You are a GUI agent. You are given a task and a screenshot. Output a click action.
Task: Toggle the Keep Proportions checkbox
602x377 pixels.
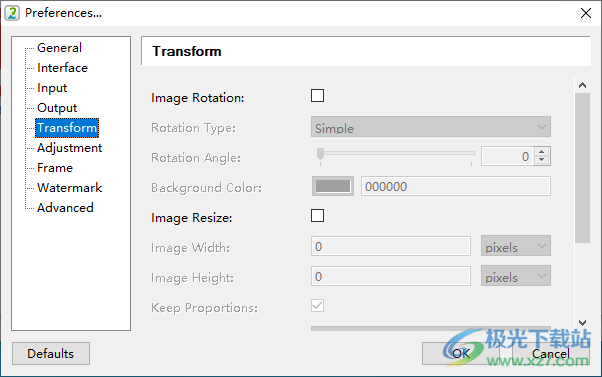coord(318,306)
